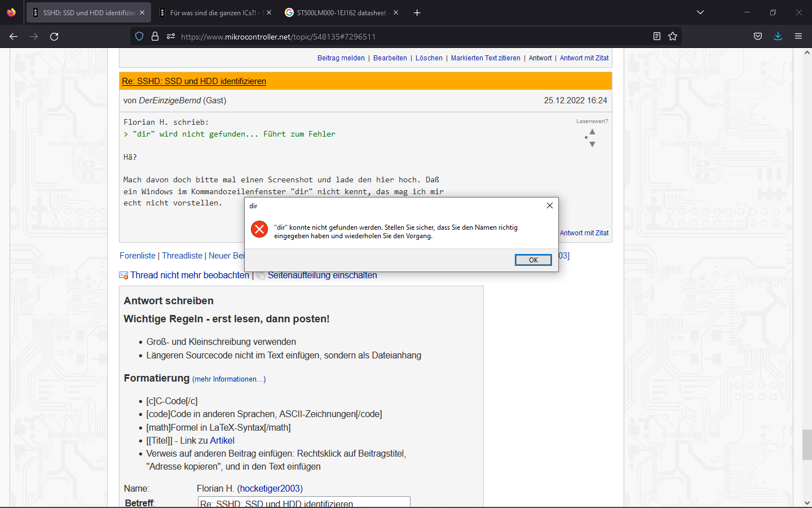This screenshot has width=812, height=508.
Task: Open Reader View icon in address bar
Action: [x=657, y=37]
